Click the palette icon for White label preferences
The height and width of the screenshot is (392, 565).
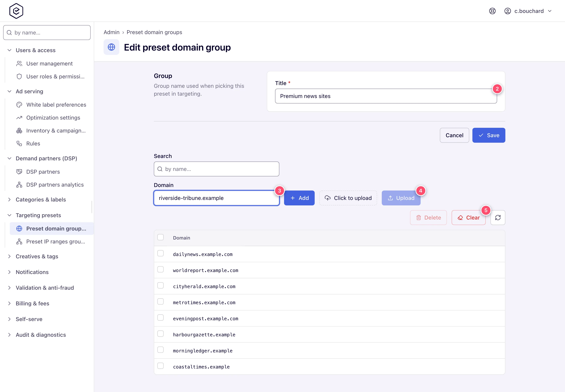pos(19,105)
